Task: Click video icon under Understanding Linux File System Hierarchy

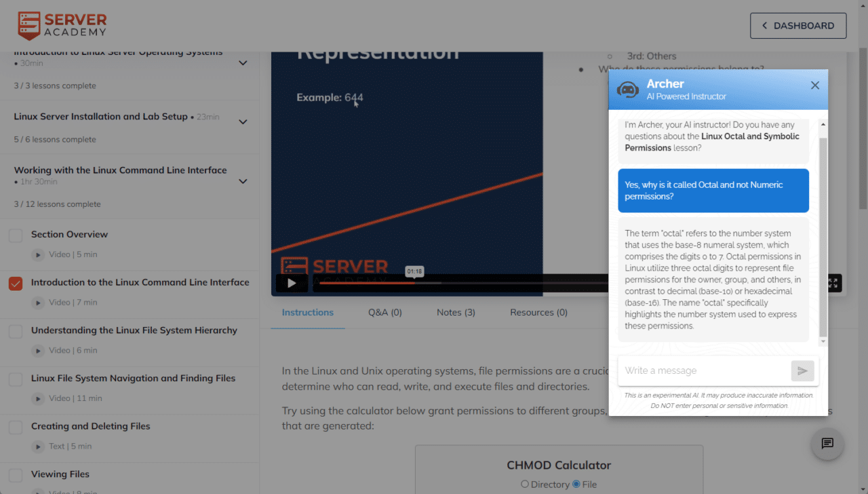Action: coord(38,350)
